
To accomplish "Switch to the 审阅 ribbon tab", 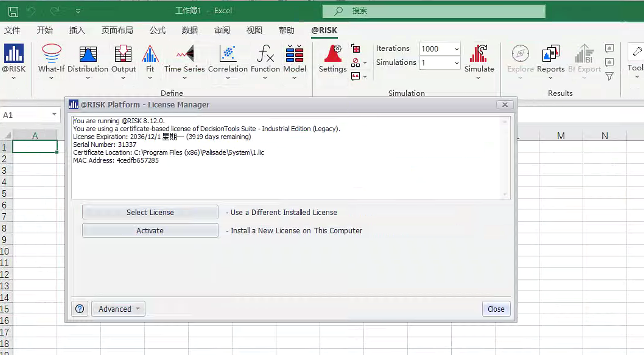I will point(222,30).
